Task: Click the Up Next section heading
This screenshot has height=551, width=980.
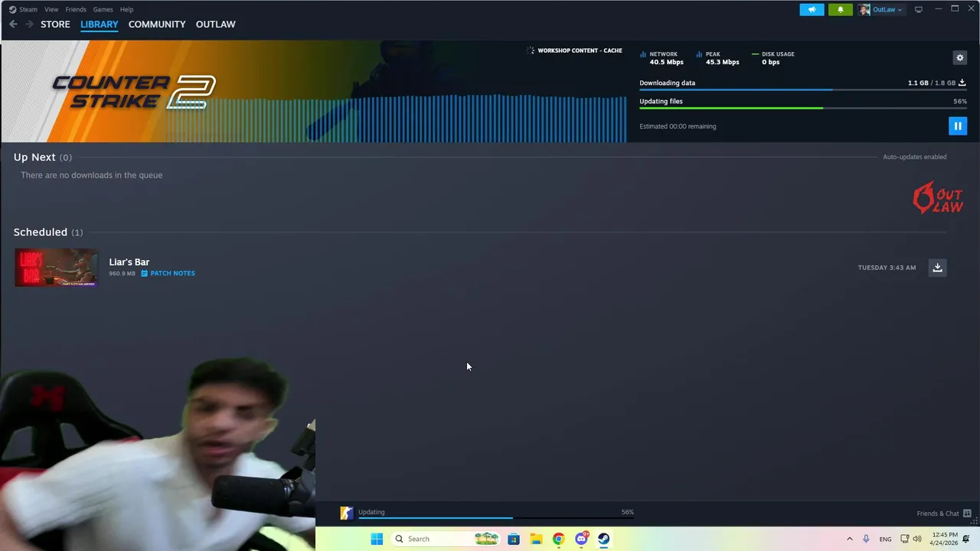Action: 34,157
